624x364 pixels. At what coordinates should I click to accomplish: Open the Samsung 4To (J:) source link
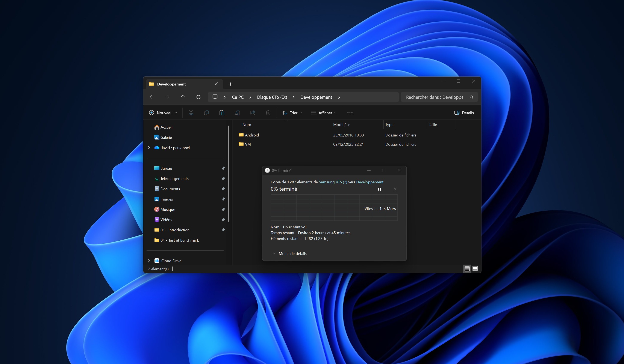(333, 182)
